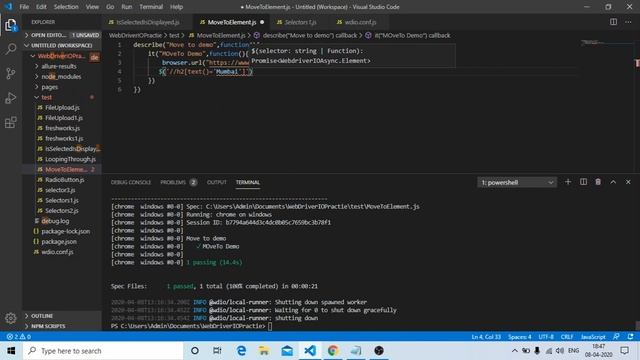640x360 pixels.
Task: Click errors and warnings status bar indicator
Action: coord(18,337)
